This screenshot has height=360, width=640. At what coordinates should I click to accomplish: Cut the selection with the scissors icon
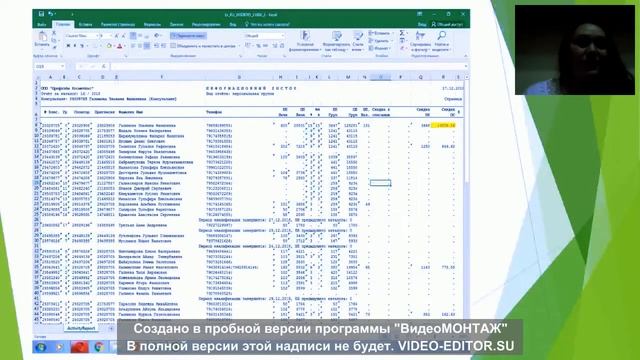click(54, 33)
